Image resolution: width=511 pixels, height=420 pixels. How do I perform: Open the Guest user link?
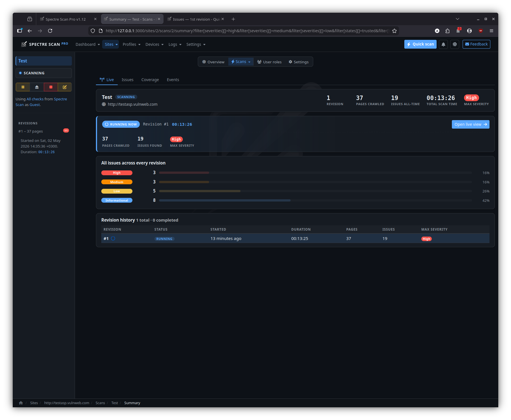coord(35,105)
